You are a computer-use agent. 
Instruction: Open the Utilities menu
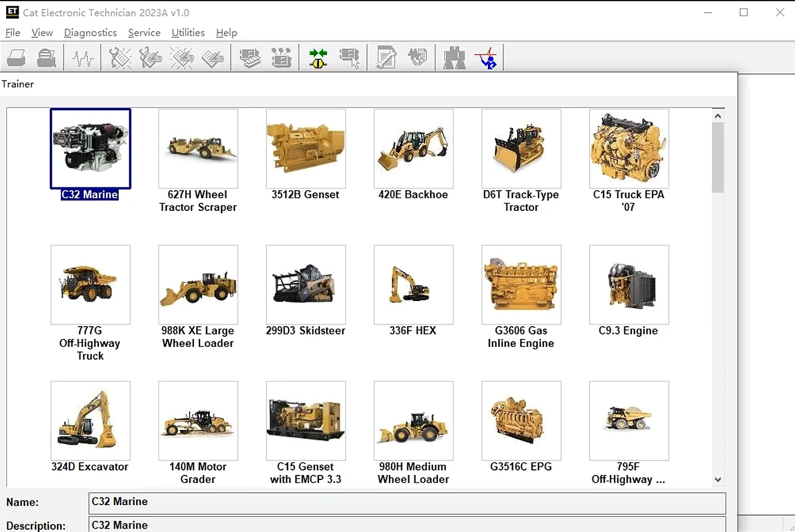[188, 32]
